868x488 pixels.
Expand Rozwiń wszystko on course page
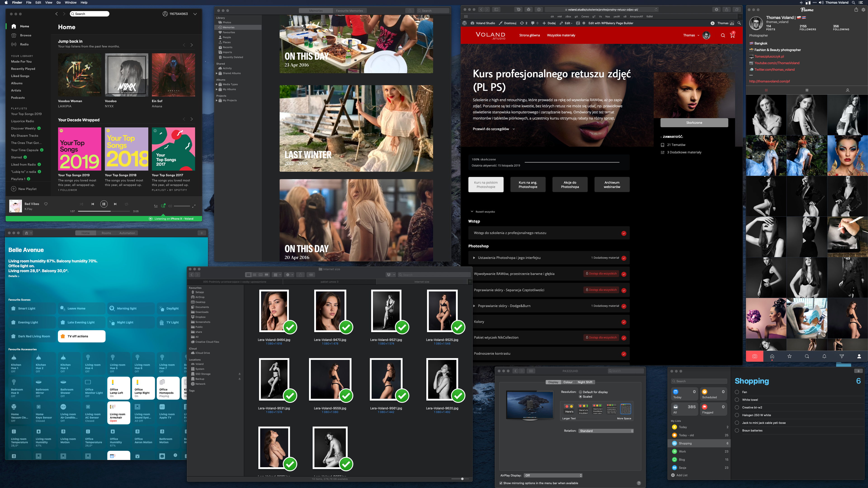click(x=483, y=212)
